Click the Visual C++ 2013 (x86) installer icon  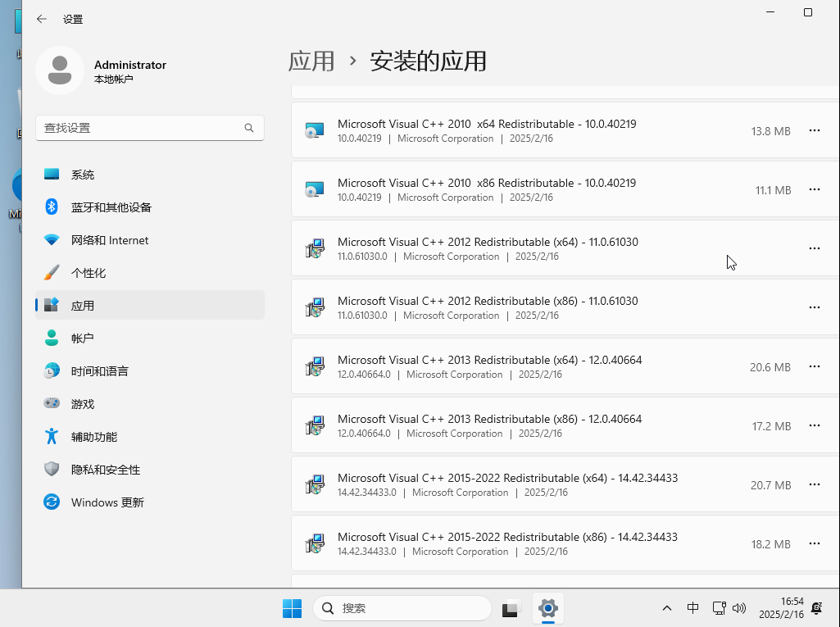[x=315, y=425]
